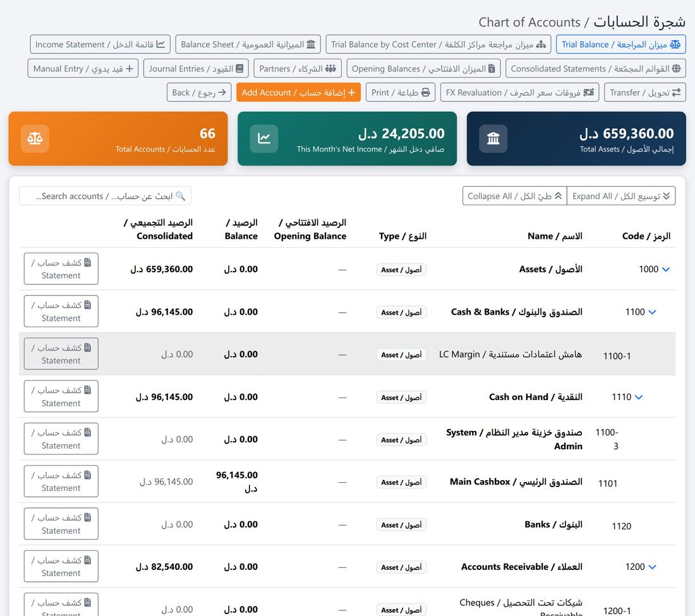This screenshot has height=616, width=695.
Task: Click the Banks account name
Action: [553, 524]
